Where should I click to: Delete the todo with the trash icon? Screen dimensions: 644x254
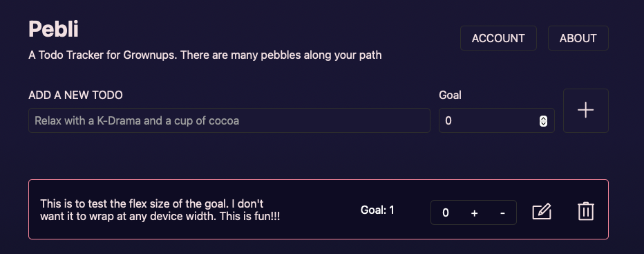point(586,211)
